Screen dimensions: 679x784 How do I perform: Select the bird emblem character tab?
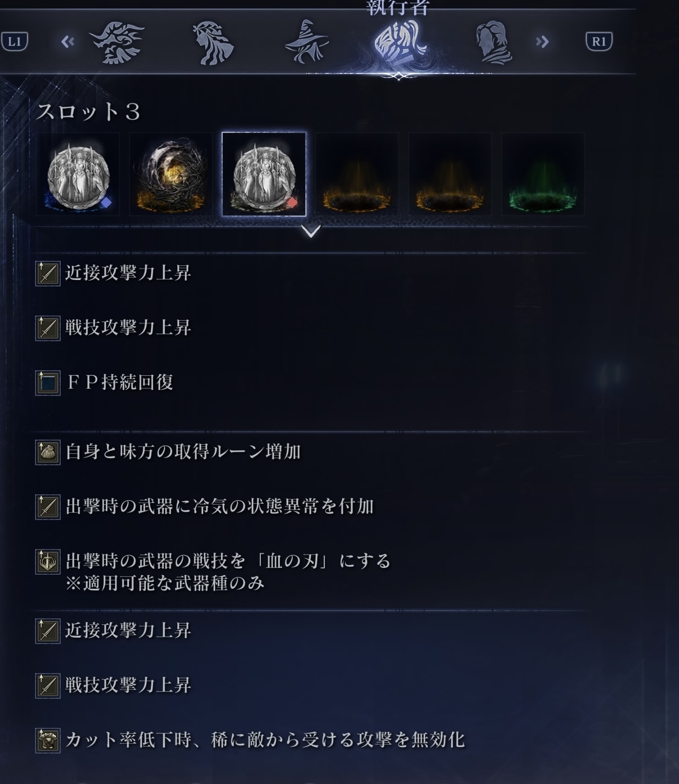(x=119, y=42)
